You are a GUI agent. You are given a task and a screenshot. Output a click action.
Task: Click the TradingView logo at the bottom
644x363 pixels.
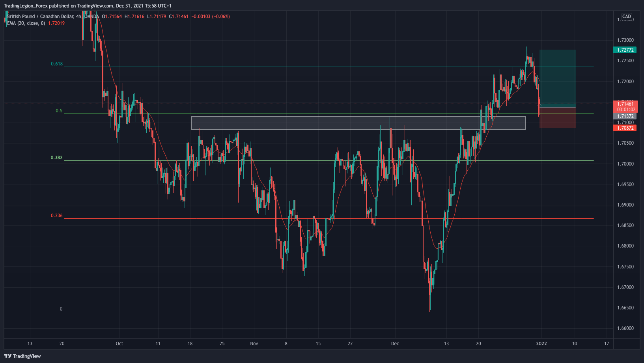coord(22,356)
